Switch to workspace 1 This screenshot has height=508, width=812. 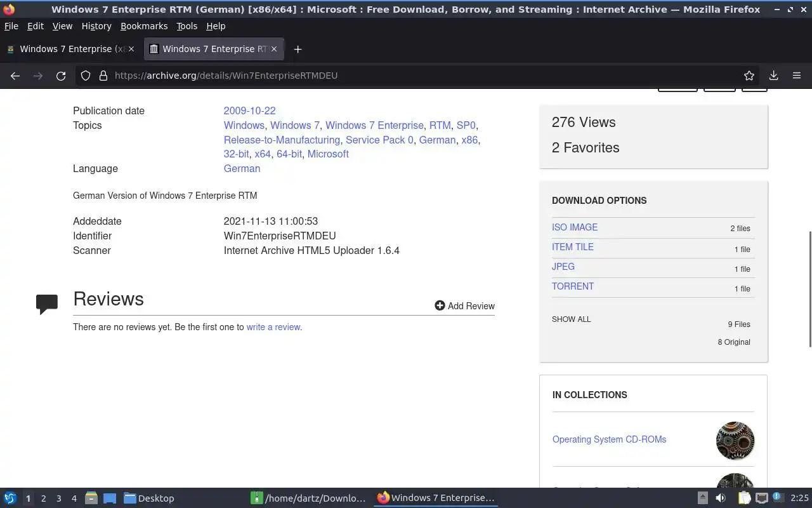click(x=28, y=498)
